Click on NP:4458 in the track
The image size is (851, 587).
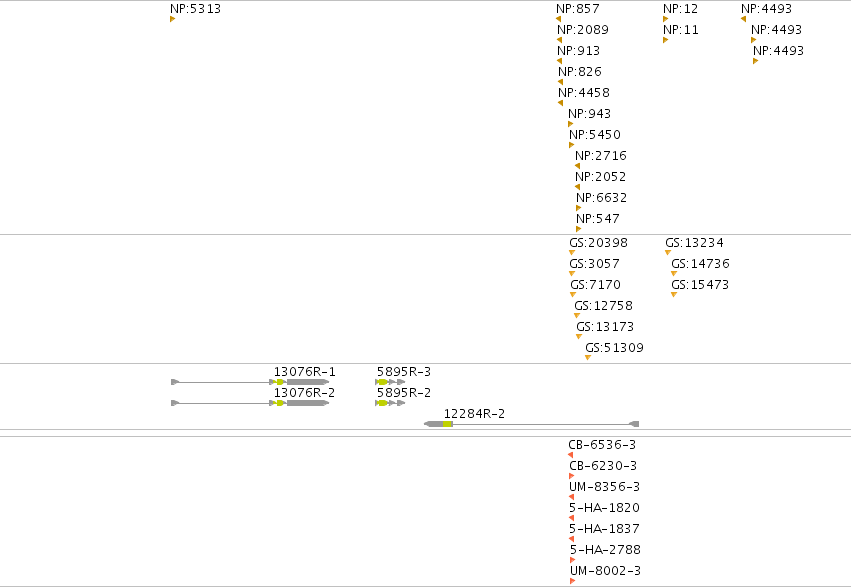click(x=584, y=93)
